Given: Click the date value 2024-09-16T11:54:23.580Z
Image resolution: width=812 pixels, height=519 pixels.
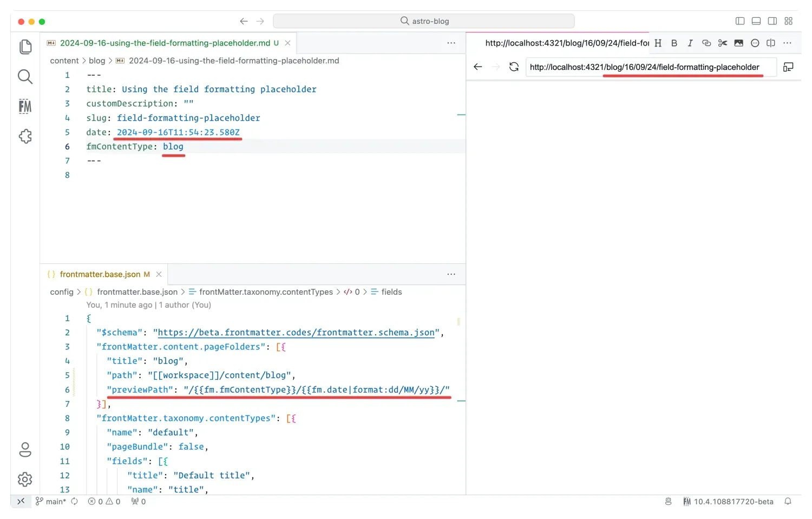Looking at the screenshot, I should pyautogui.click(x=178, y=132).
